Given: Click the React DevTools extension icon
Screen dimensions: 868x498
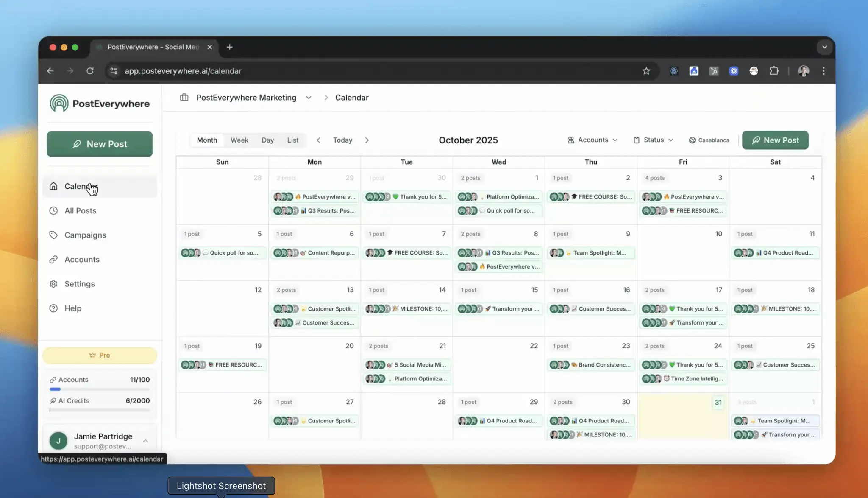Looking at the screenshot, I should tap(674, 71).
